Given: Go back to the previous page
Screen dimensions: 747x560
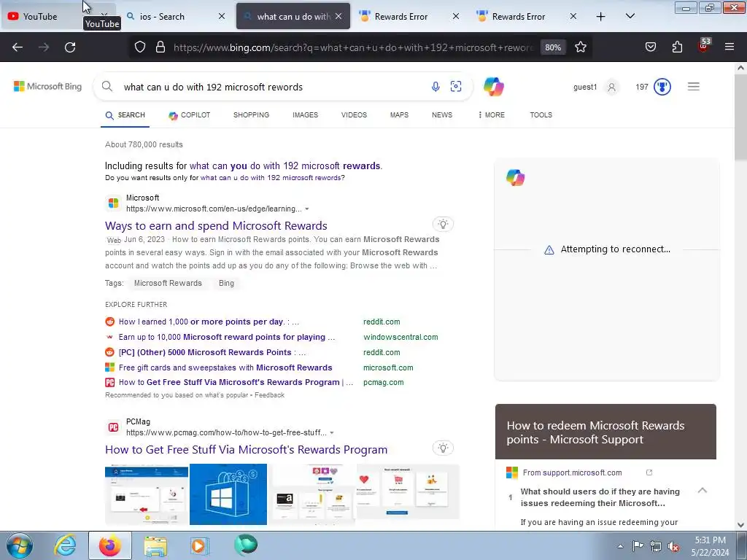Looking at the screenshot, I should 18,47.
